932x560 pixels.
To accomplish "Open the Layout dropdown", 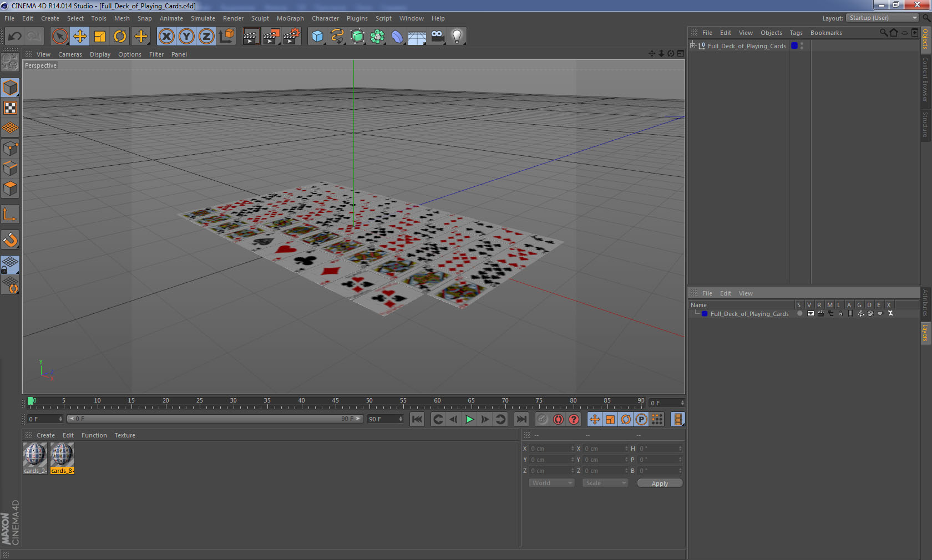I will [x=883, y=18].
